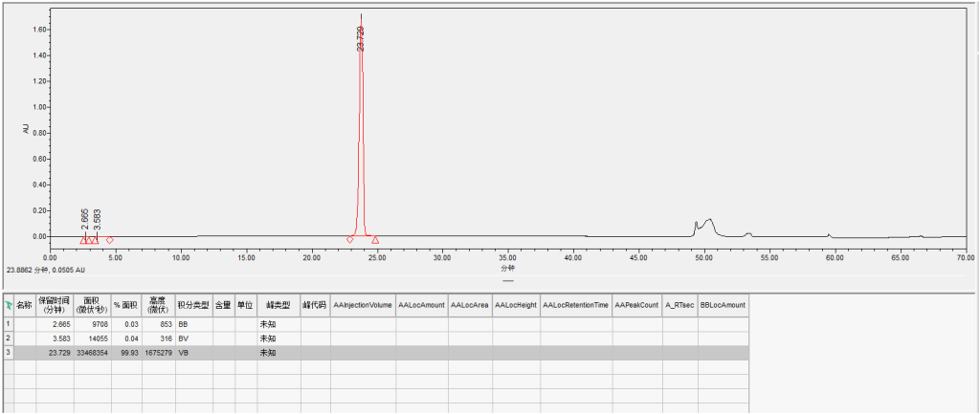Click the highlighted row 3 area value 33468354
This screenshot has height=414, width=980.
click(92, 353)
